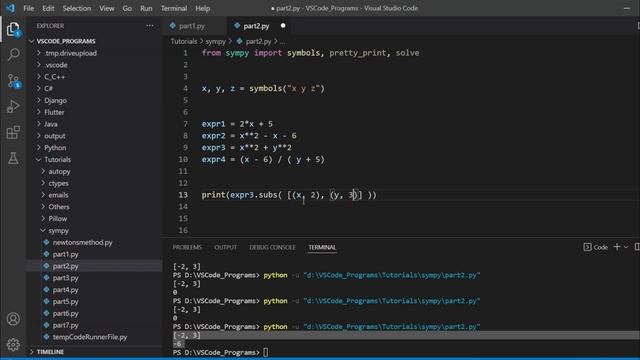Click the Tutorials breadcrumb segment
The image size is (640, 360).
point(184,41)
